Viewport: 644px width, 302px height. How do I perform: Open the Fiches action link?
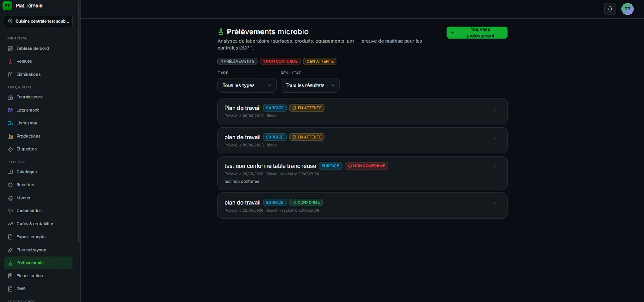click(x=38, y=276)
